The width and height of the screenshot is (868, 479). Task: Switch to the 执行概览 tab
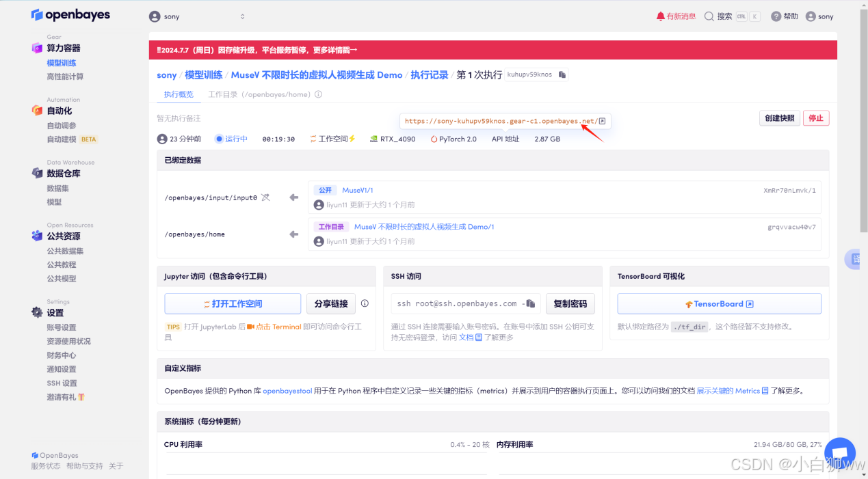pos(179,94)
